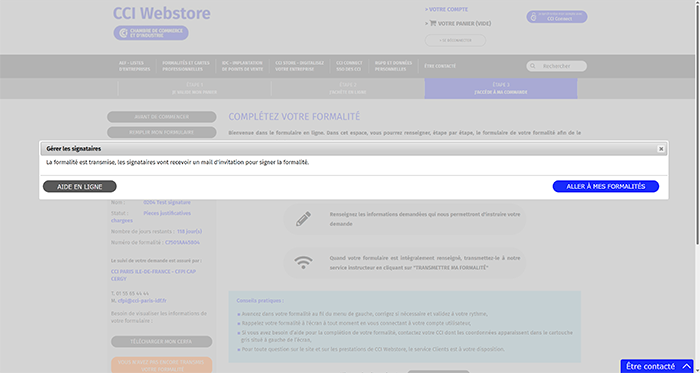Open IDC - Implantation de points de vente

(x=242, y=66)
